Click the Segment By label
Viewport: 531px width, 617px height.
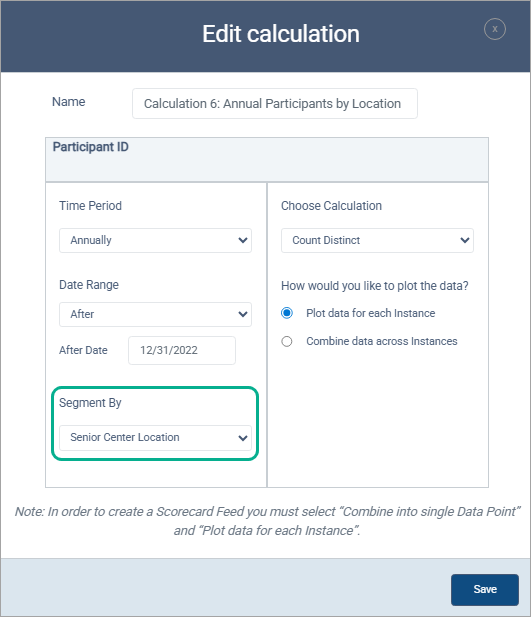click(x=90, y=403)
